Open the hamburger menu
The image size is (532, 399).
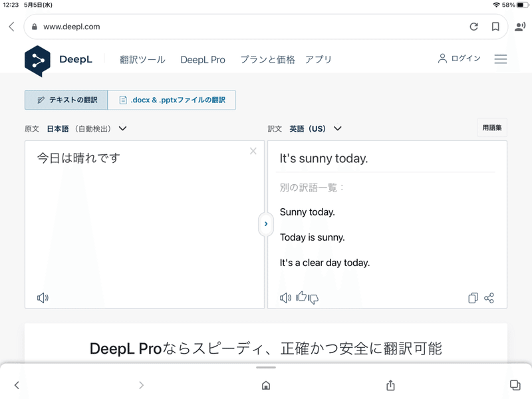click(x=501, y=59)
